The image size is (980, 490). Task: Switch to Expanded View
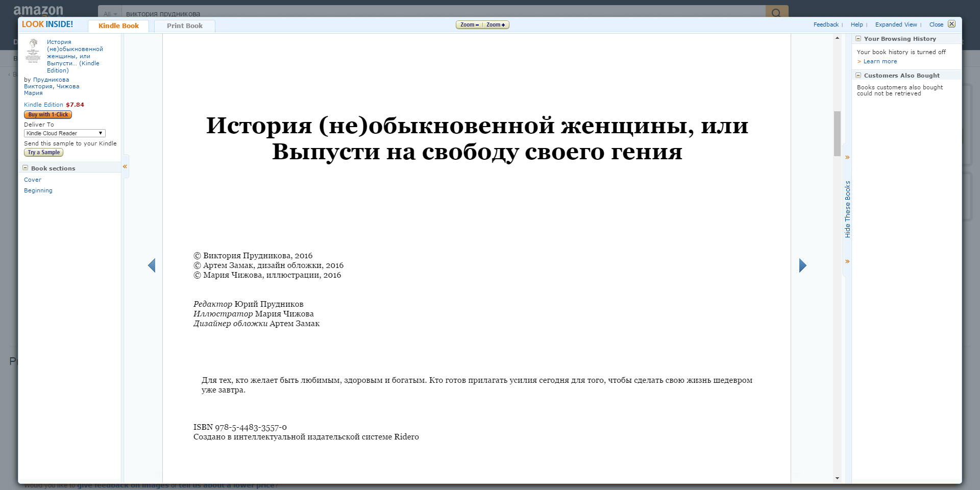(896, 24)
